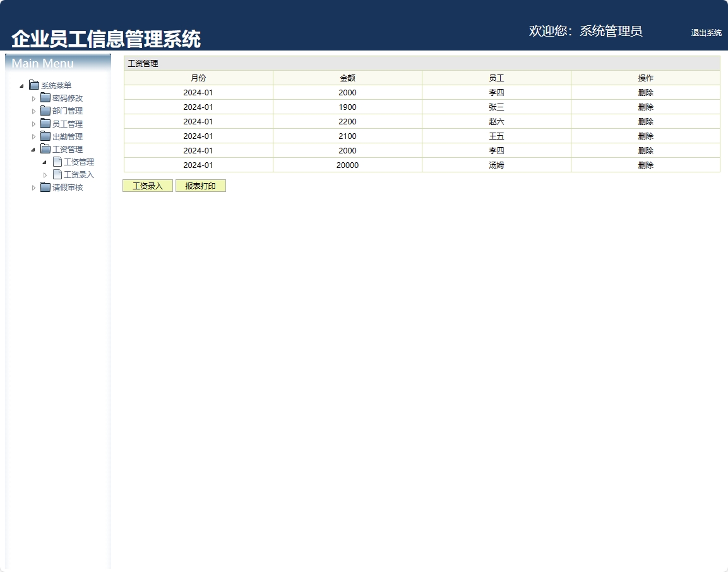Click the 部门管理 folder icon
The image size is (728, 572).
pos(45,110)
